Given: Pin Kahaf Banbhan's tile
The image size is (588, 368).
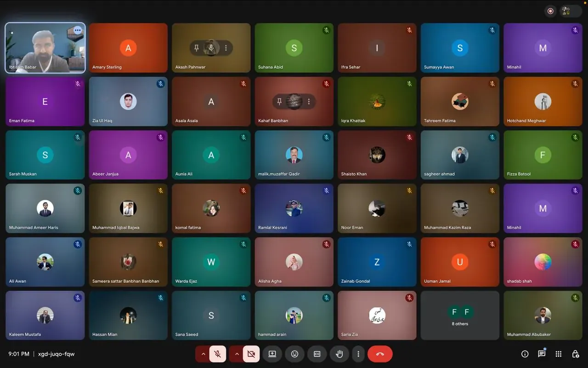Looking at the screenshot, I should (279, 101).
